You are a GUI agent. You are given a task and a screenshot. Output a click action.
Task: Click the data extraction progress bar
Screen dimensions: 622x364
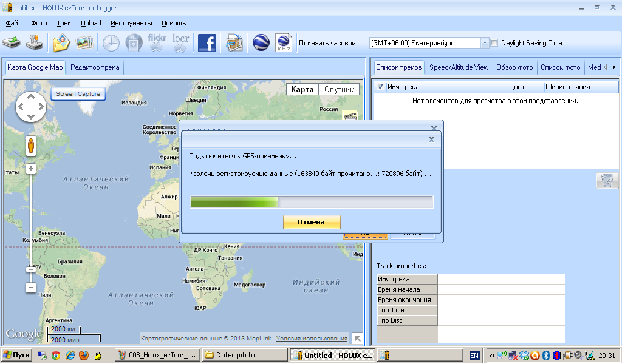pyautogui.click(x=312, y=201)
